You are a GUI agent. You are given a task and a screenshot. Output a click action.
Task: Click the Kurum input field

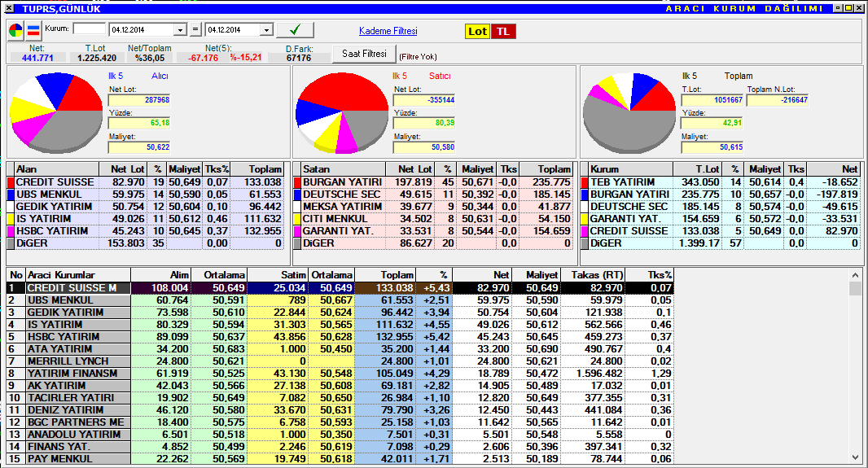click(89, 28)
